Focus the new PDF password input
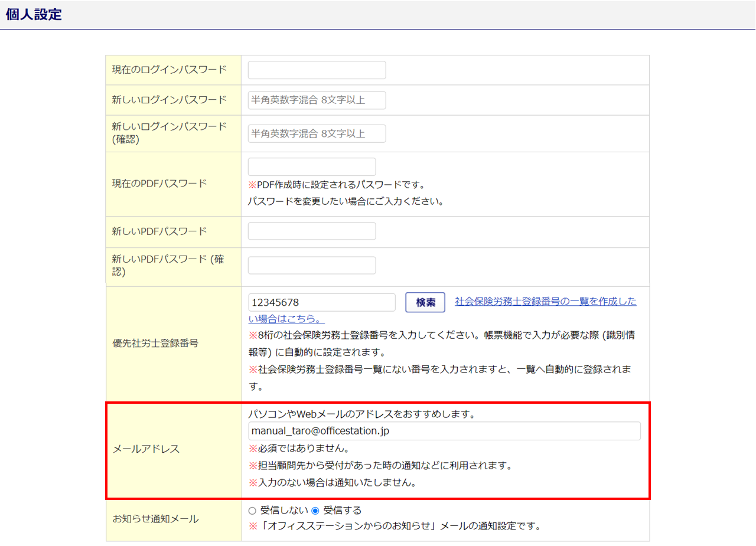 click(x=312, y=231)
